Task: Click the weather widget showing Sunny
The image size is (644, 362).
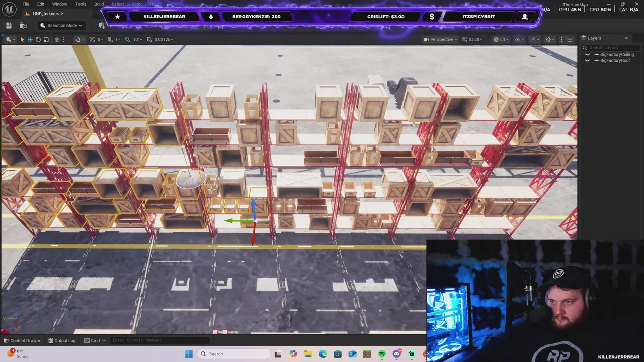Action: click(x=18, y=354)
